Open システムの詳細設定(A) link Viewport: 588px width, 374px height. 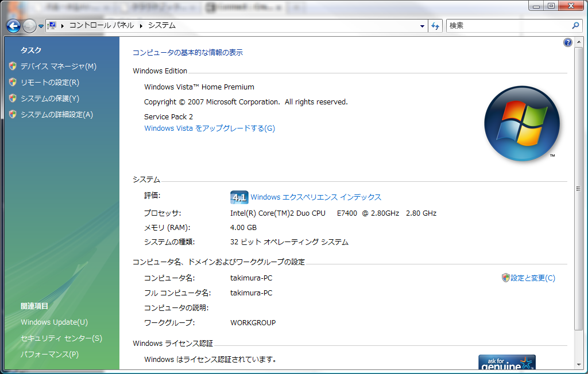57,115
